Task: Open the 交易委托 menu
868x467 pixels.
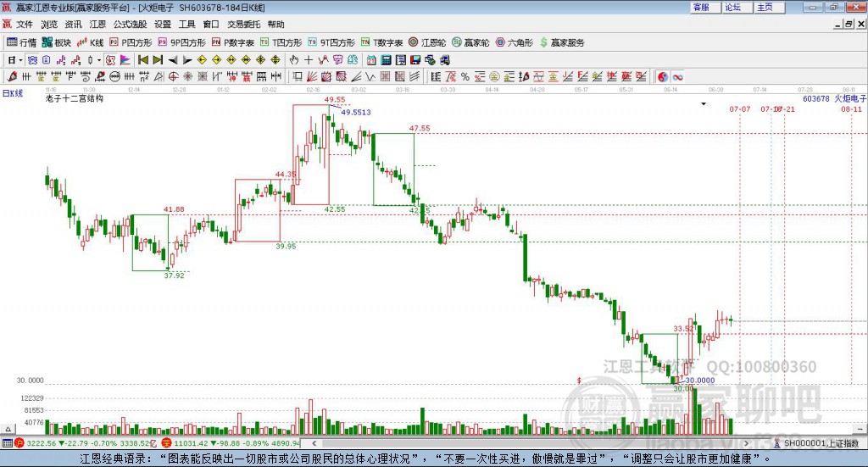Action: (243, 25)
